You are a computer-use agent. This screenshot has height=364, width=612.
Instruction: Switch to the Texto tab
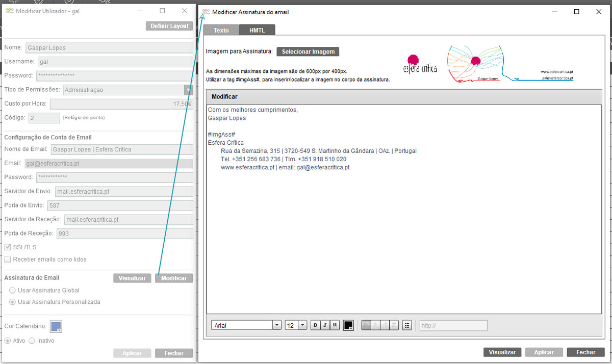221,30
